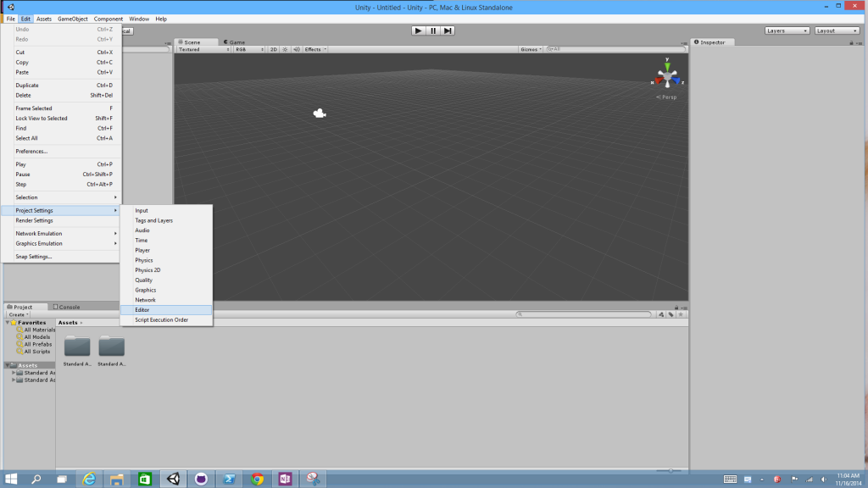Screen dimensions: 868x488
Task: Open the RGB render mode dropdown
Action: click(x=249, y=49)
